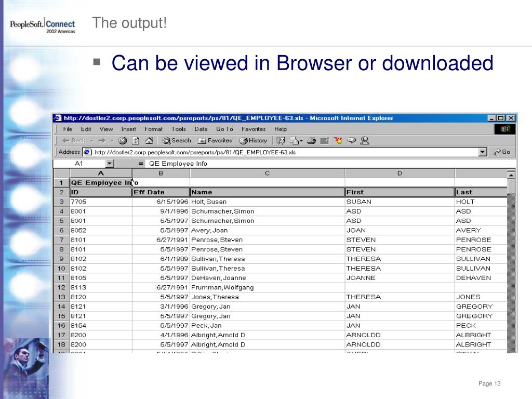The height and width of the screenshot is (399, 532).
Task: Select column B header
Action: [161, 174]
